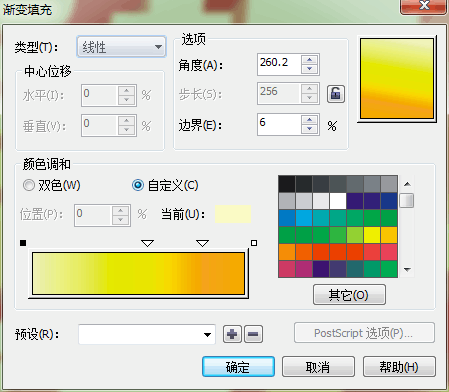Increase the 角度 angle value
Viewport: 449px width, 392px height.
pyautogui.click(x=310, y=60)
